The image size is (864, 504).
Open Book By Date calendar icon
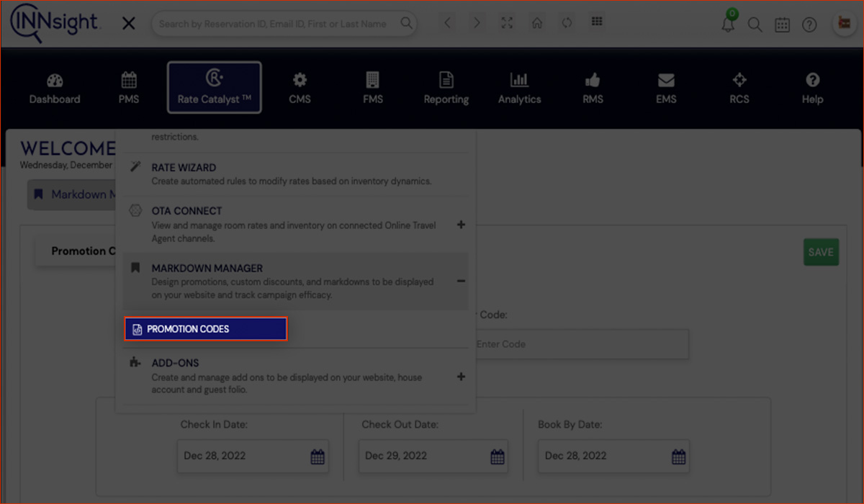[x=678, y=456]
